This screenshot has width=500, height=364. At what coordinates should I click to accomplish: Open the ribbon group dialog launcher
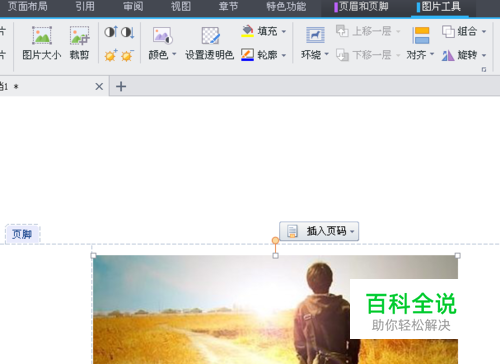[x=484, y=69]
